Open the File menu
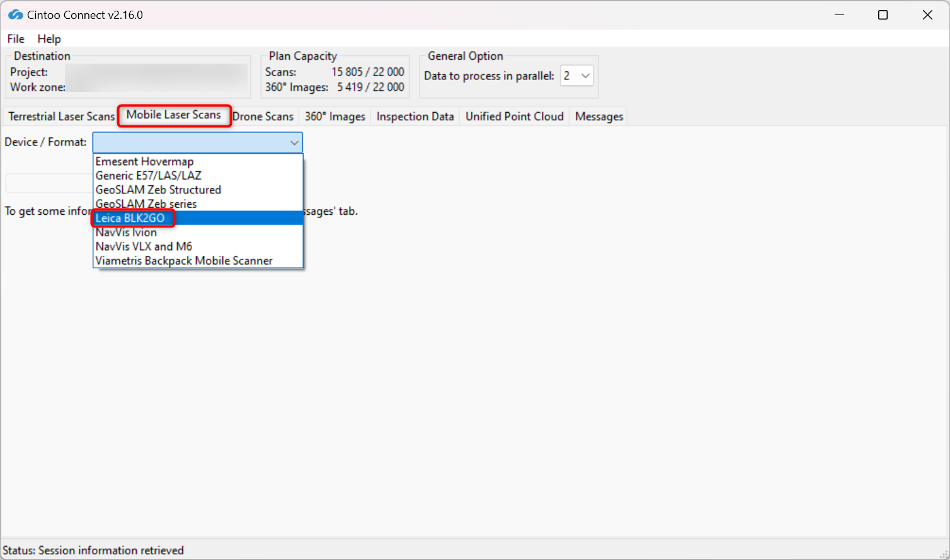950x560 pixels. [16, 39]
